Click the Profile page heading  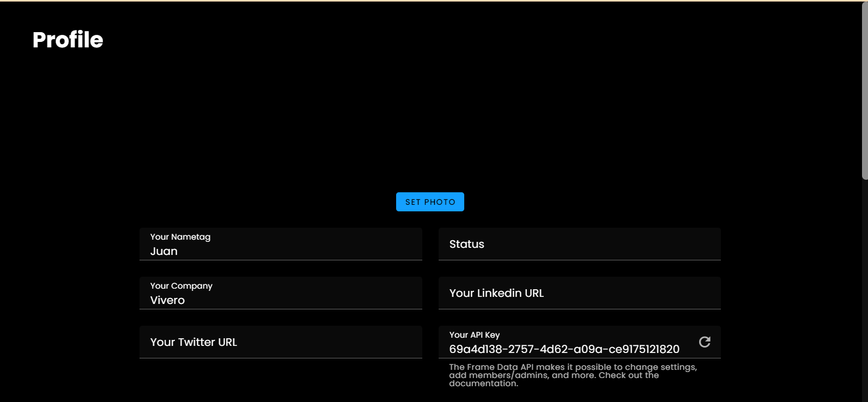click(68, 40)
